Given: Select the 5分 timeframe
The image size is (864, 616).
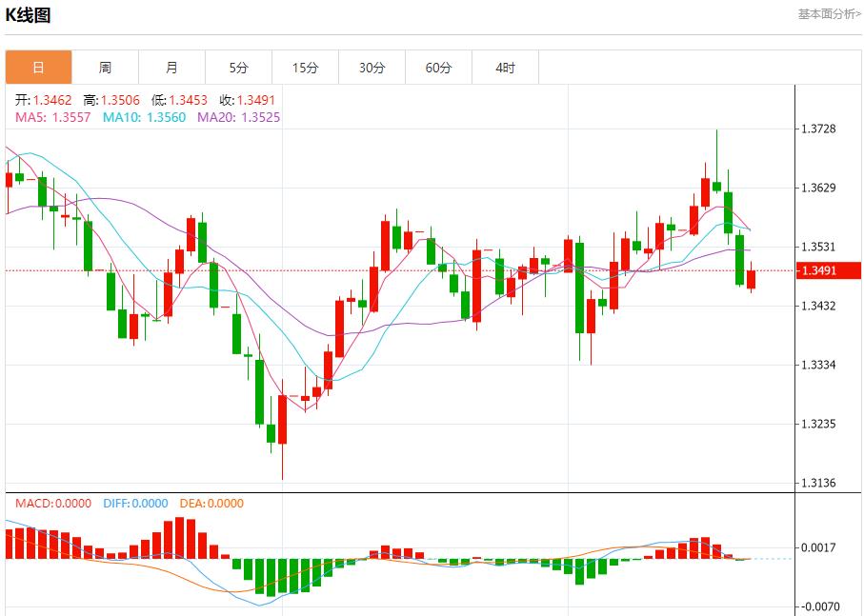Looking at the screenshot, I should (239, 67).
